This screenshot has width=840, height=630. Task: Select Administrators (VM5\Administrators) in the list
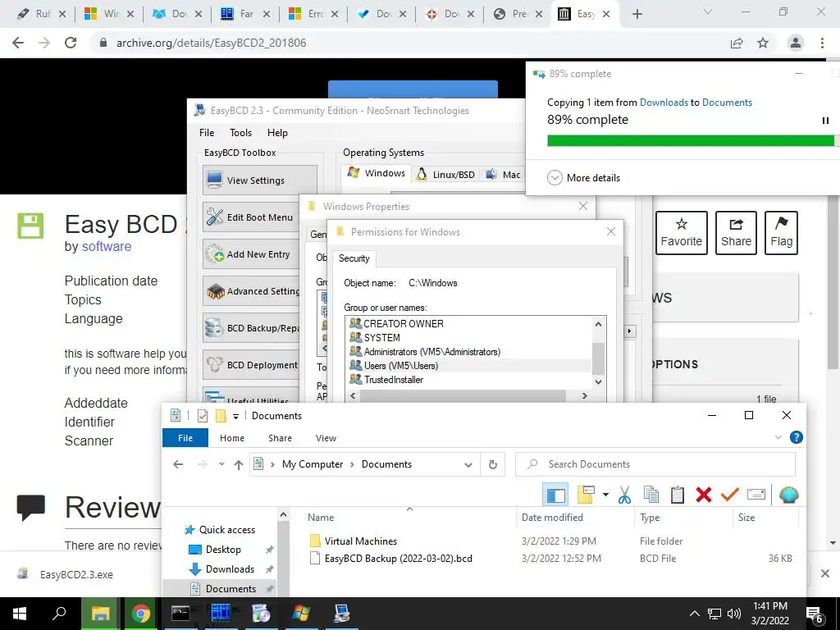click(x=425, y=351)
